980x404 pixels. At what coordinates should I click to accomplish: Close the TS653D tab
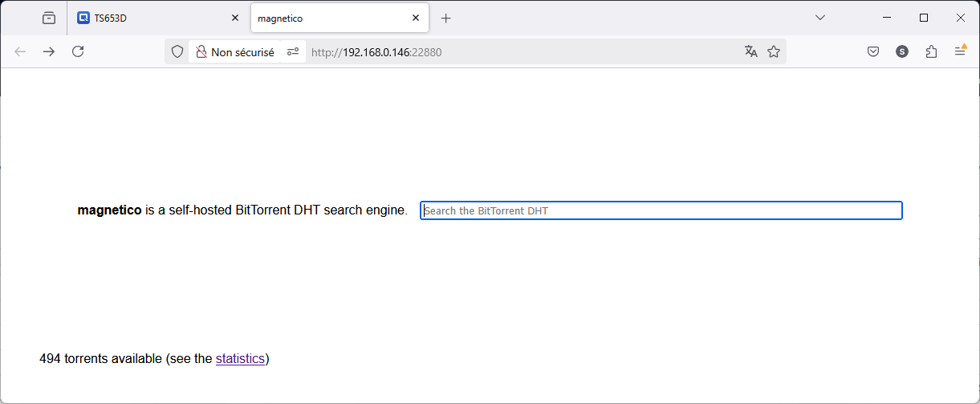point(235,18)
